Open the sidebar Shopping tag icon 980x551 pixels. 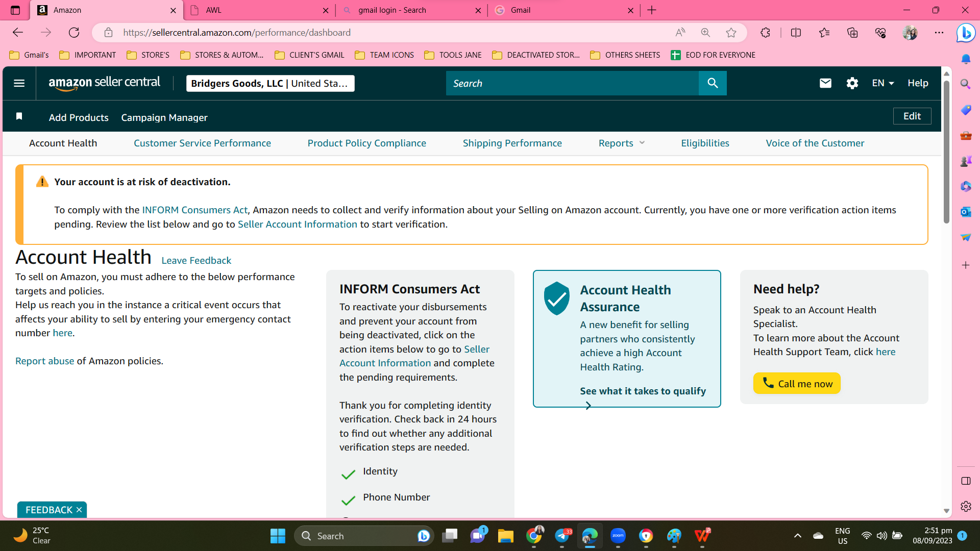click(x=966, y=110)
